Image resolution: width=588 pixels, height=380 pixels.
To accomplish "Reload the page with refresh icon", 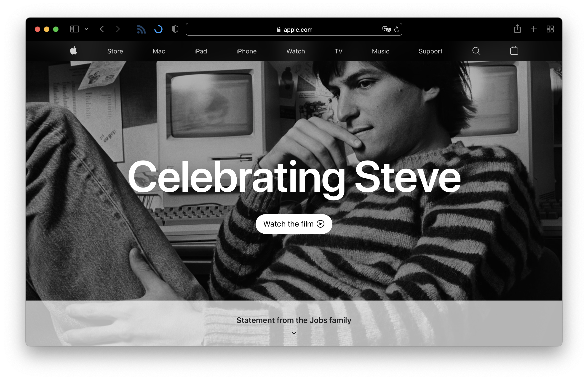I will click(397, 29).
